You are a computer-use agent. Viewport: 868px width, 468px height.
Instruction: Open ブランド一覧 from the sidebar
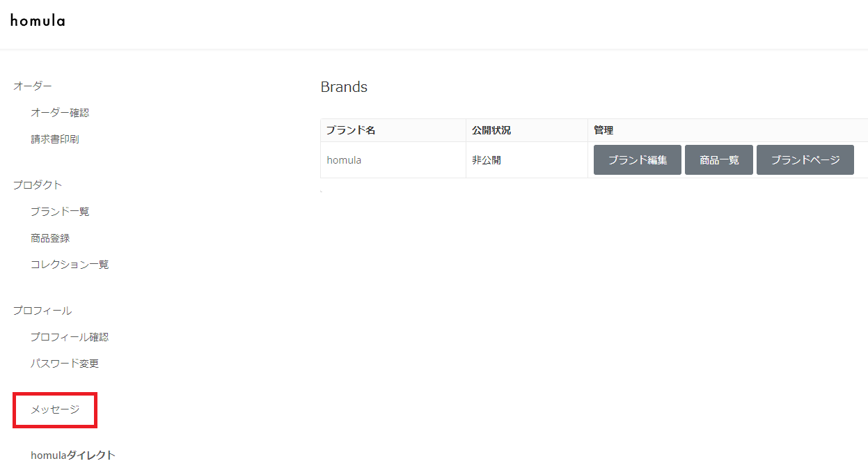point(60,212)
